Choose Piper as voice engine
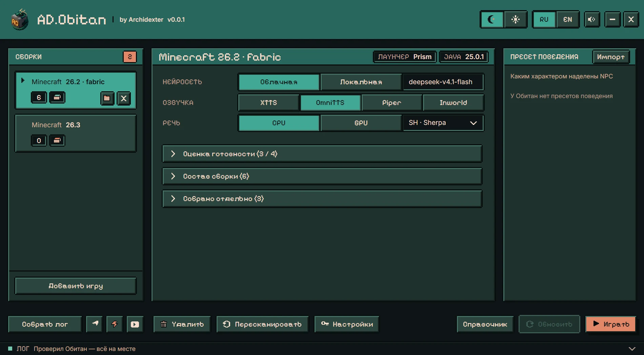The height and width of the screenshot is (355, 644). (391, 102)
